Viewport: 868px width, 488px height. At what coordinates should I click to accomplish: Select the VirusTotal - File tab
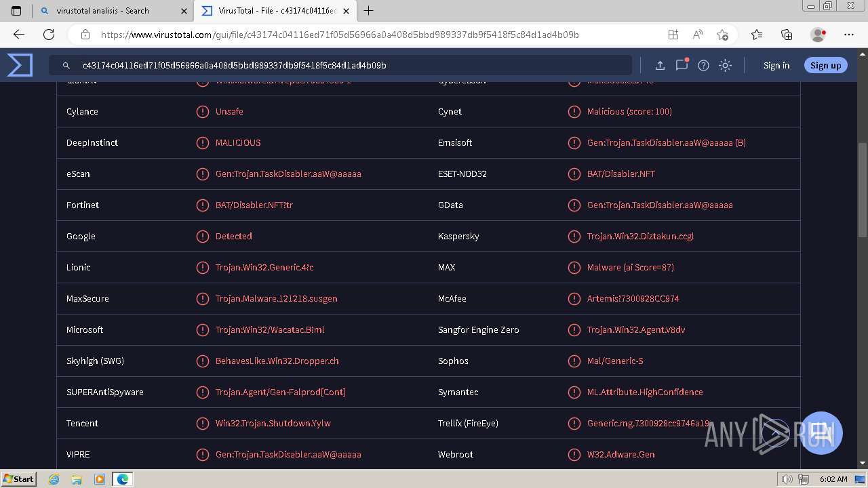click(x=275, y=11)
